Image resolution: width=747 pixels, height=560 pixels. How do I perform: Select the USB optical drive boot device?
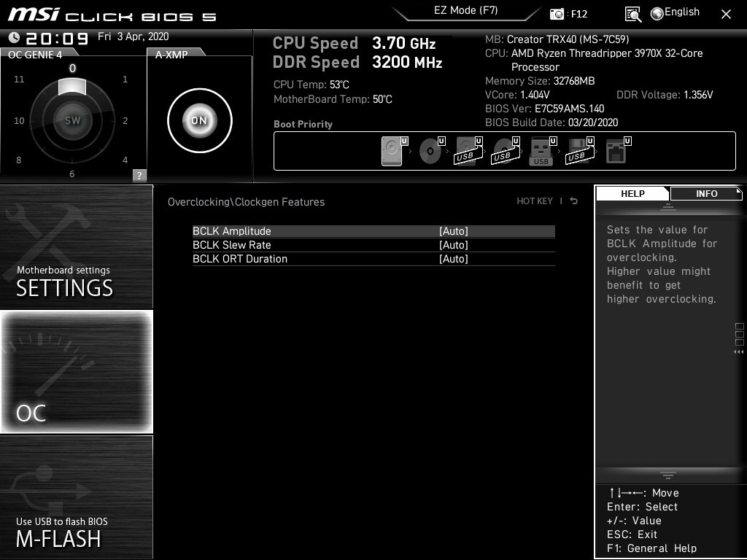click(505, 151)
